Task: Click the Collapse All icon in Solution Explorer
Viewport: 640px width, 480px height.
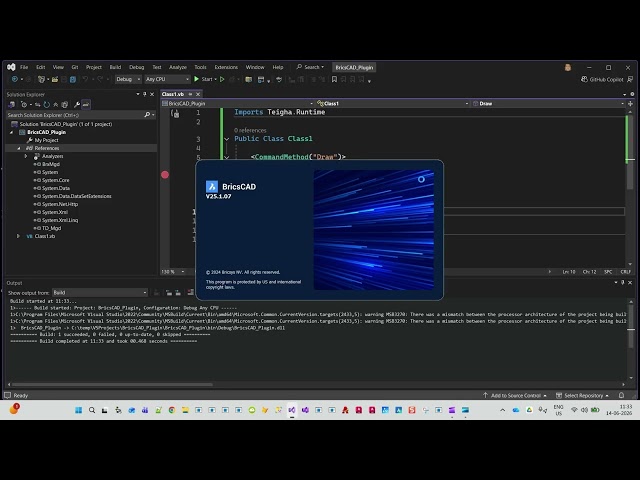Action: (x=56, y=104)
